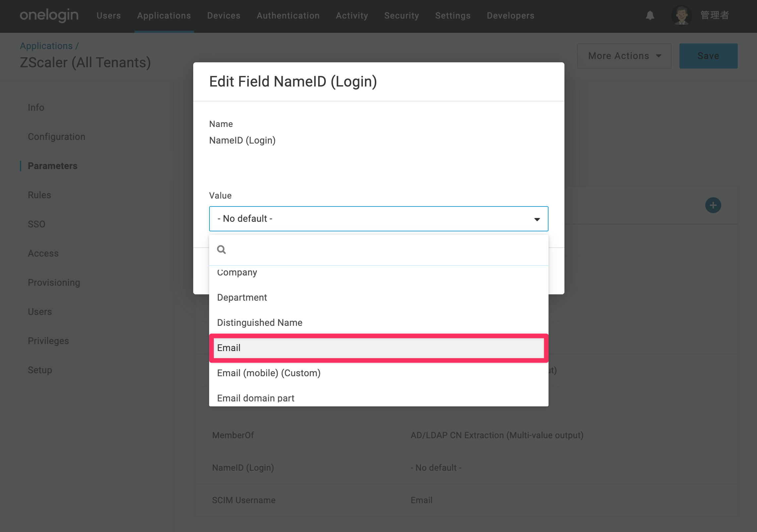Open the Developers top menu

[510, 16]
